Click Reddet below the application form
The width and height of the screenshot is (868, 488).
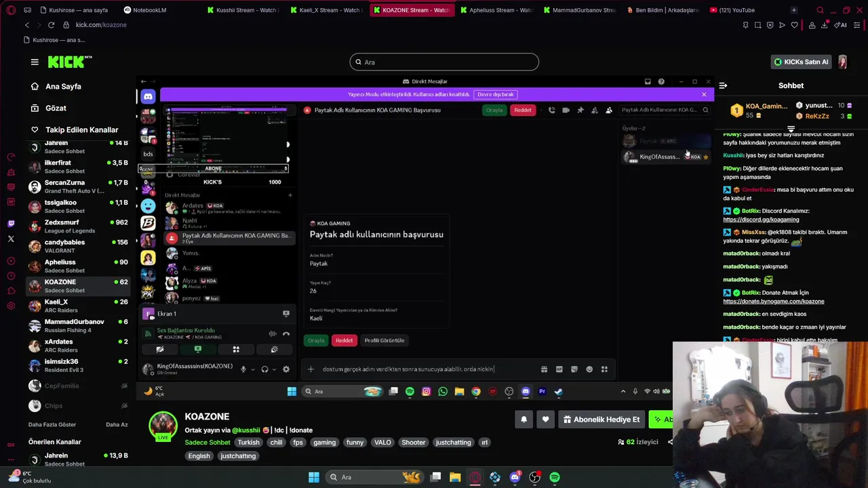click(x=344, y=340)
